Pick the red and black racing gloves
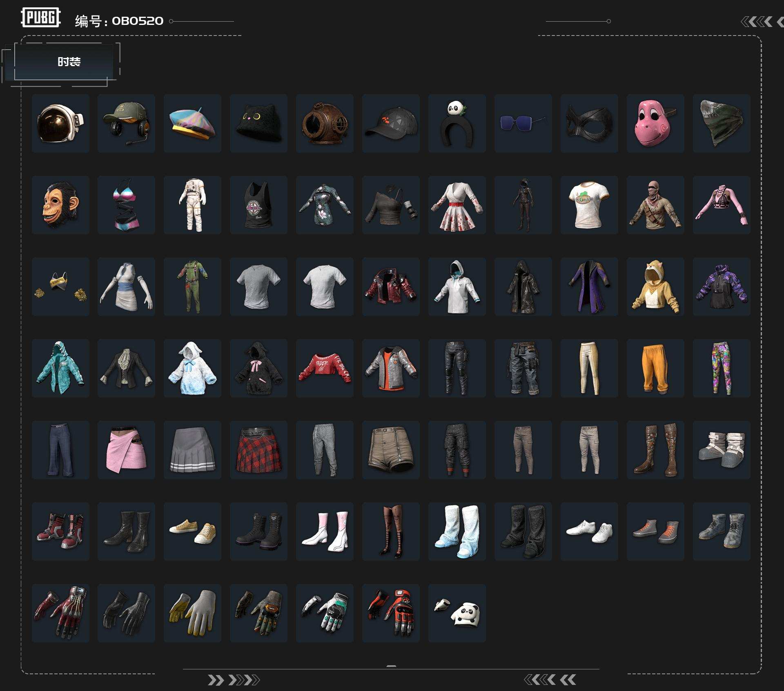This screenshot has height=691, width=784. pyautogui.click(x=391, y=613)
